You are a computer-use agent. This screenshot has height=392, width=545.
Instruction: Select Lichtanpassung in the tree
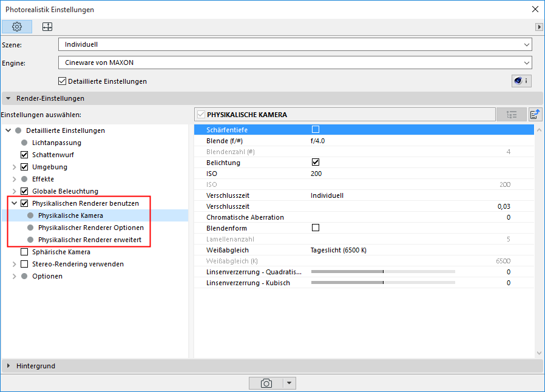click(56, 143)
